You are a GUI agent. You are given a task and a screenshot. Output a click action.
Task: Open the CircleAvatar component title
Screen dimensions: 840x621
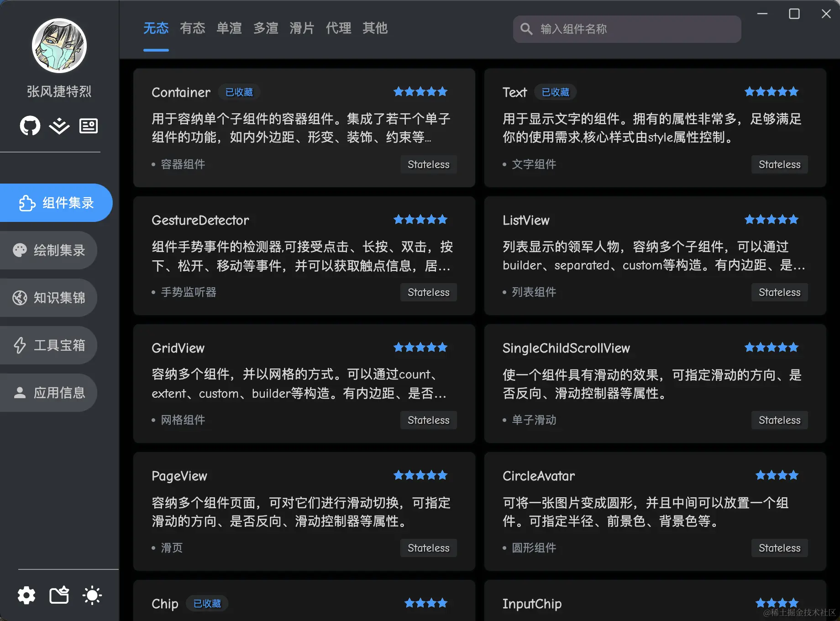(x=539, y=476)
